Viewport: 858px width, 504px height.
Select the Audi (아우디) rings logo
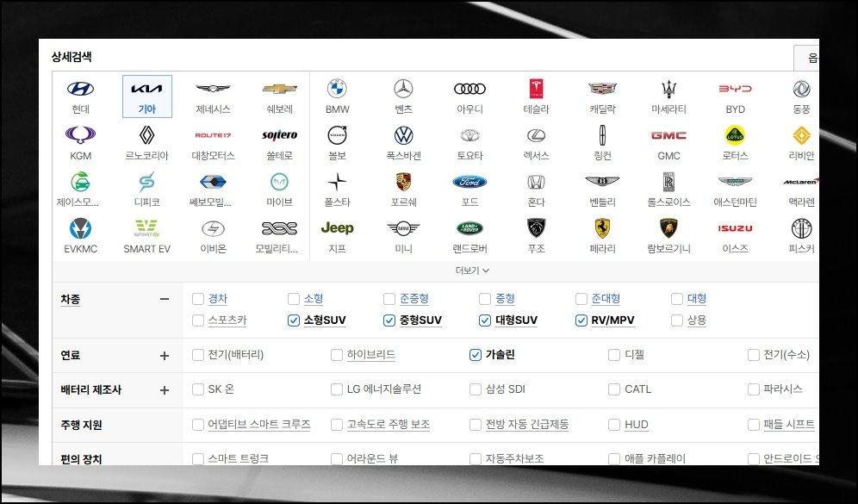[x=470, y=89]
